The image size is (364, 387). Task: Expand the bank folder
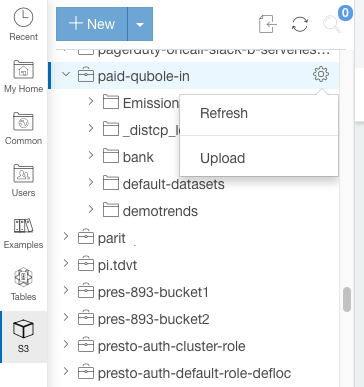[x=91, y=155]
